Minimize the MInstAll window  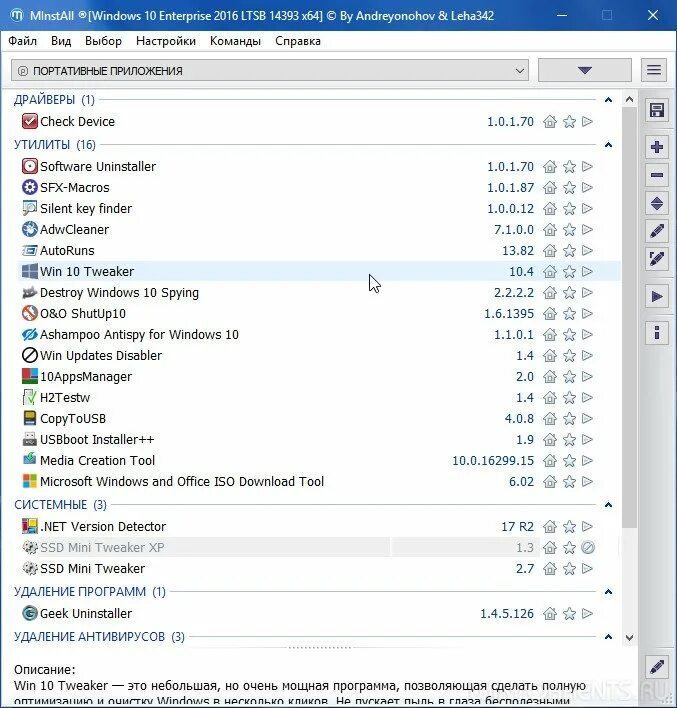(x=562, y=15)
